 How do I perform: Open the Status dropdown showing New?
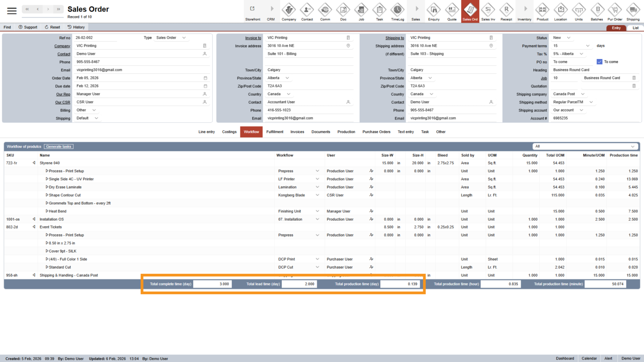click(x=568, y=38)
